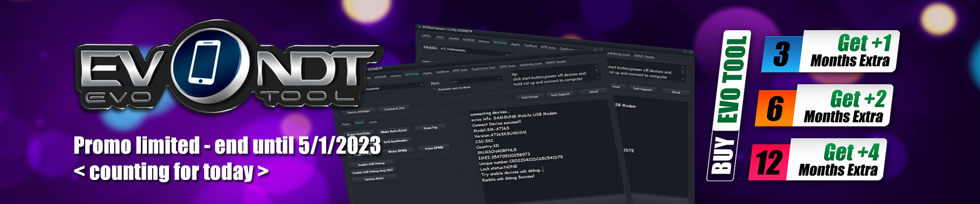The height and width of the screenshot is (204, 980).
Task: Click the Factory Reset button
Action: click(x=374, y=178)
